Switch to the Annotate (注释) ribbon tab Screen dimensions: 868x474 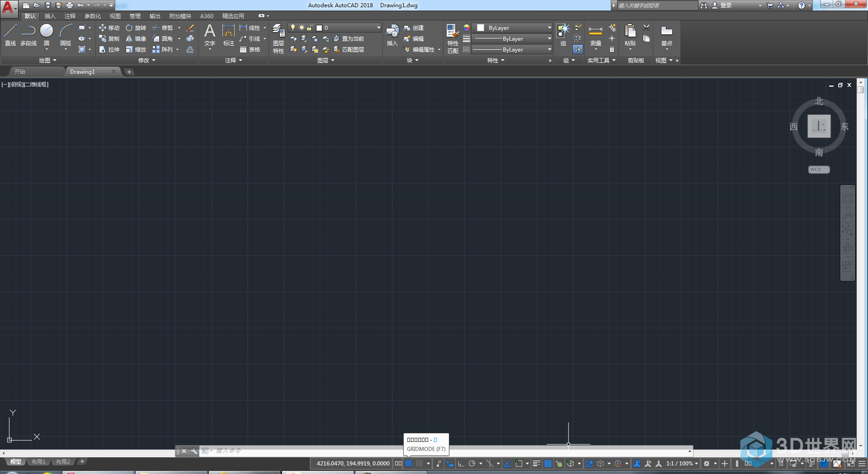pos(70,16)
